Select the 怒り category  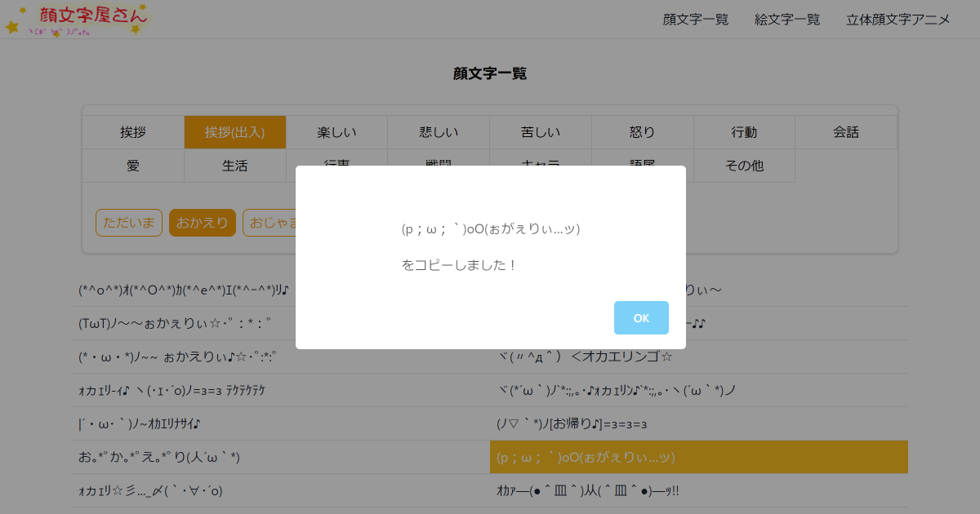click(642, 131)
